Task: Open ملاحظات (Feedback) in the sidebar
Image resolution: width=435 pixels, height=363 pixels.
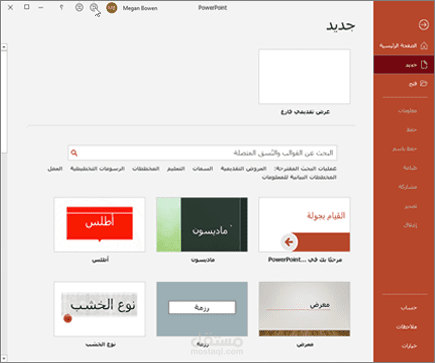Action: [407, 327]
